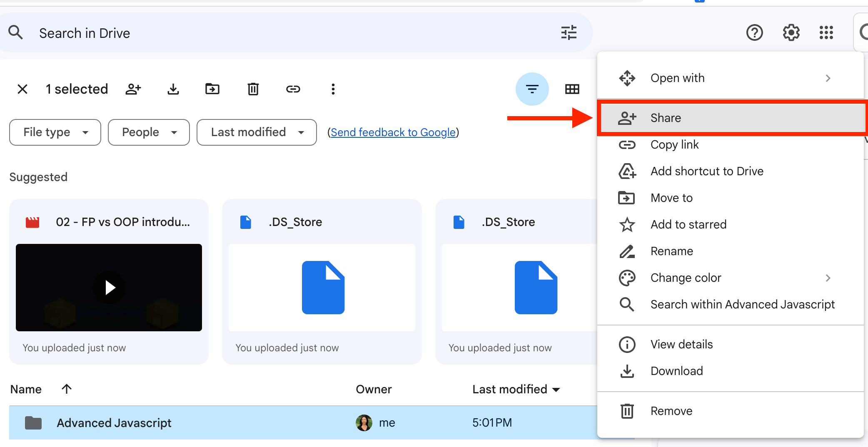Download the selected file via toolbar icon

tap(173, 89)
